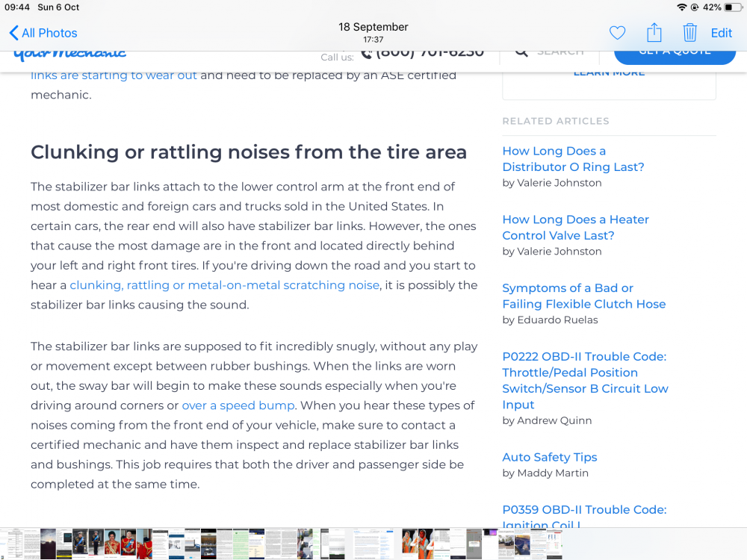Select the blue car thumbnail in filmstrip
The image size is (747, 560).
click(x=522, y=544)
